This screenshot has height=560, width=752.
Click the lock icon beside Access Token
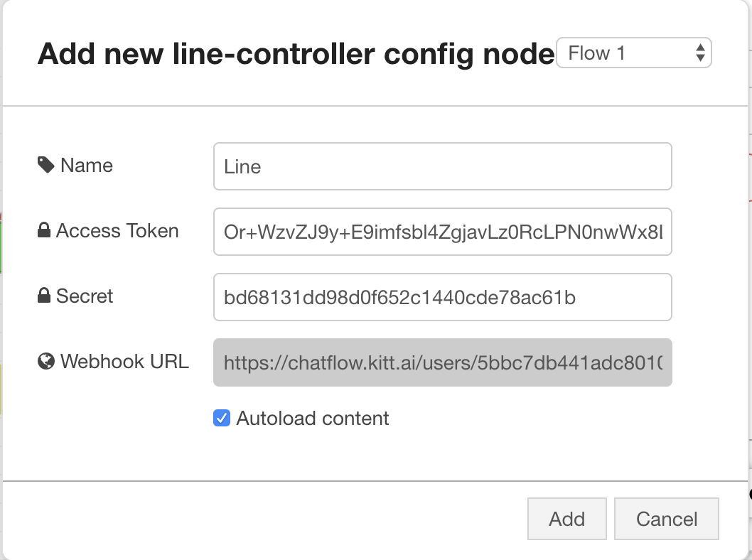click(44, 230)
